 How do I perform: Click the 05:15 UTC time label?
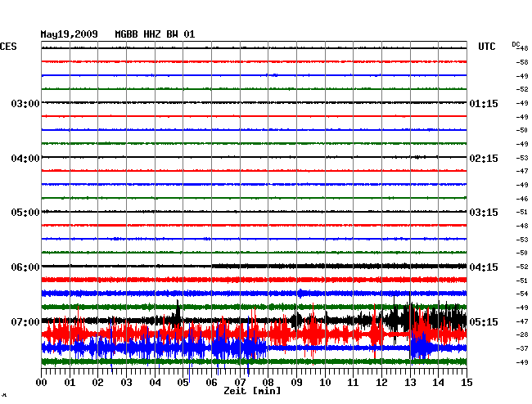[x=484, y=321]
